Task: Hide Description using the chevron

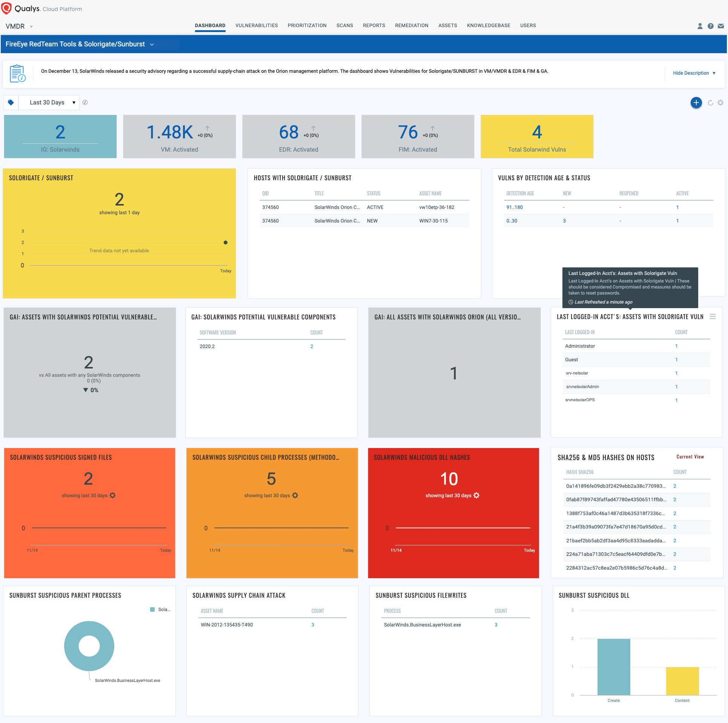Action: [714, 73]
